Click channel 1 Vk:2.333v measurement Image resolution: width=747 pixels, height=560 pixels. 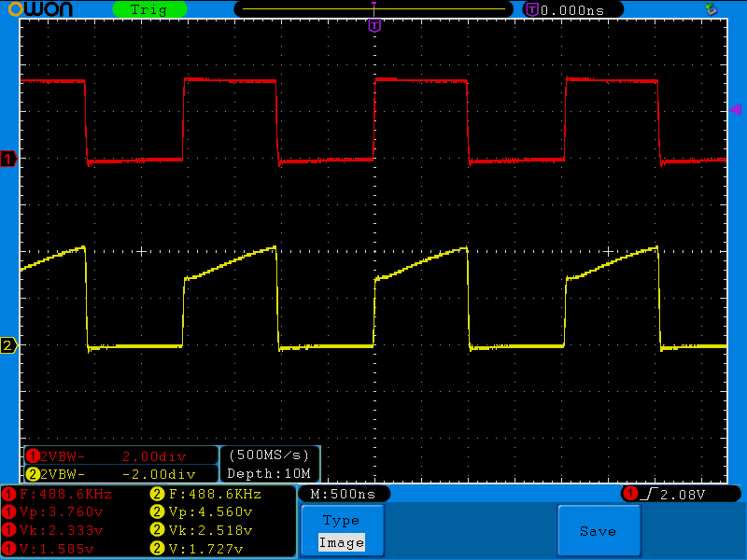[x=53, y=530]
